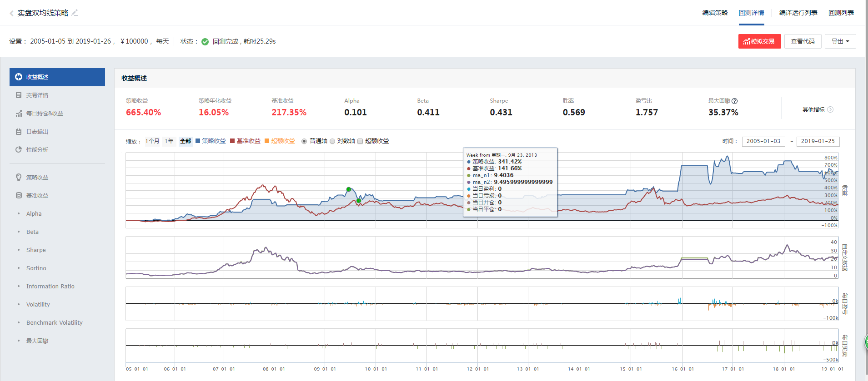Select the 对数轴 radio button
The height and width of the screenshot is (381, 868).
[332, 141]
